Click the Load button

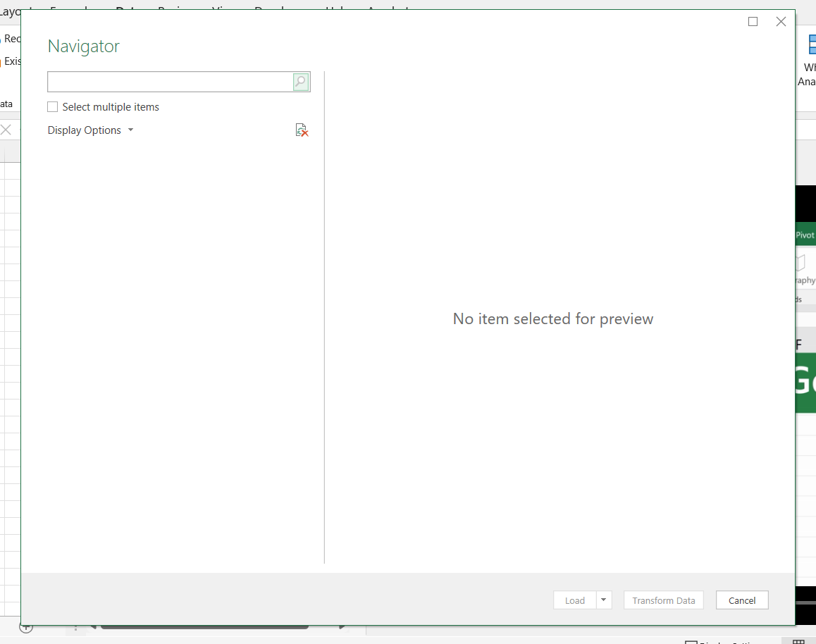coord(574,600)
